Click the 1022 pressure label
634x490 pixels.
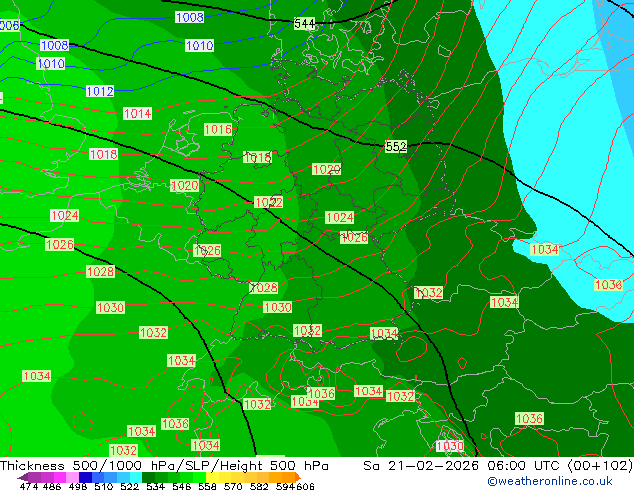(x=268, y=202)
